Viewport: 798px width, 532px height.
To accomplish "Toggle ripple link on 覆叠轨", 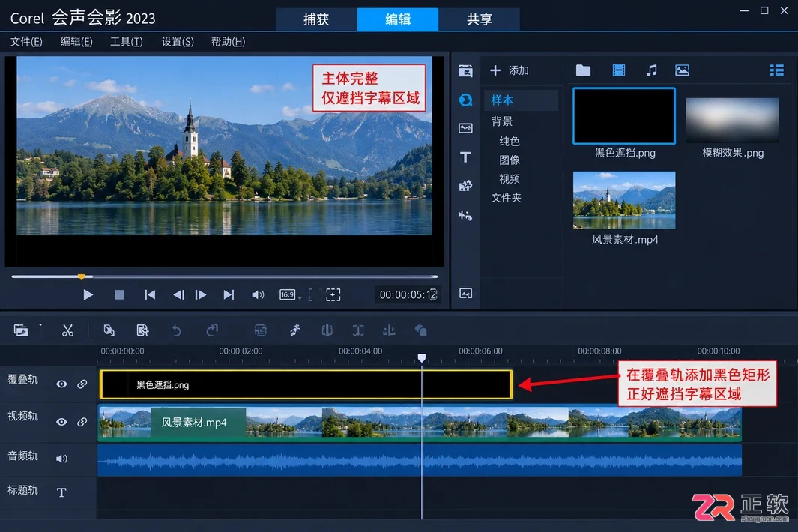I will click(x=82, y=384).
